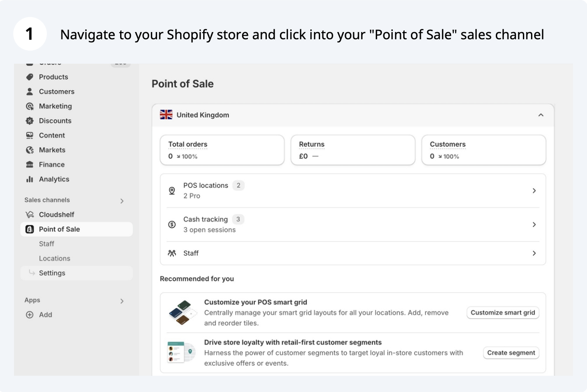The height and width of the screenshot is (392, 587).
Task: Click the Cash tracking dollar icon
Action: point(172,224)
